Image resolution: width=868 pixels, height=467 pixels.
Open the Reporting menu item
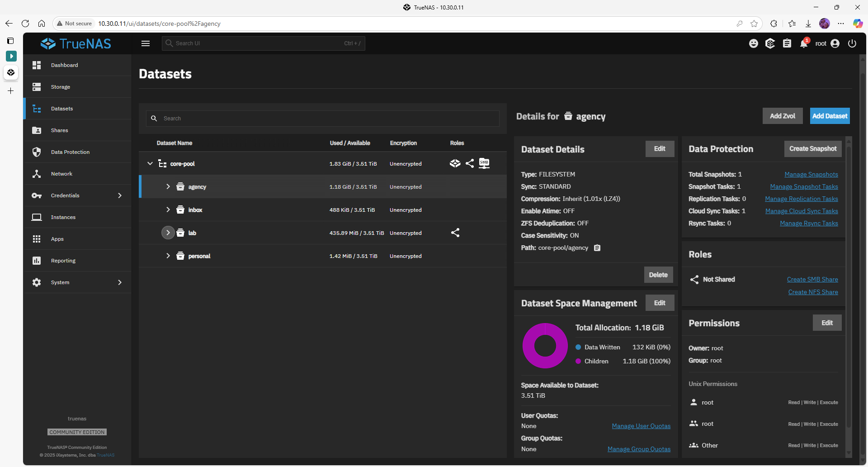tap(78, 261)
